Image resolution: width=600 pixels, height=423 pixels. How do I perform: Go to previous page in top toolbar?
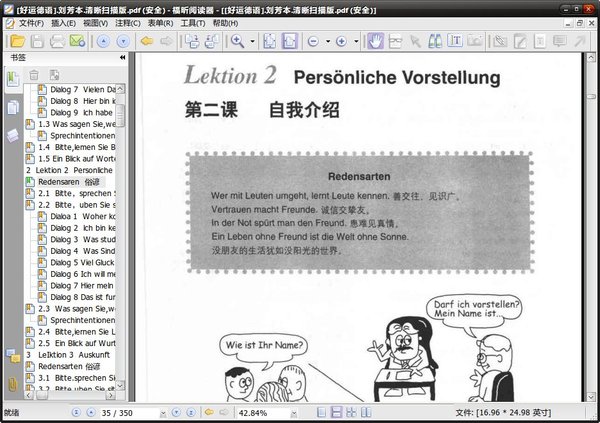(103, 41)
